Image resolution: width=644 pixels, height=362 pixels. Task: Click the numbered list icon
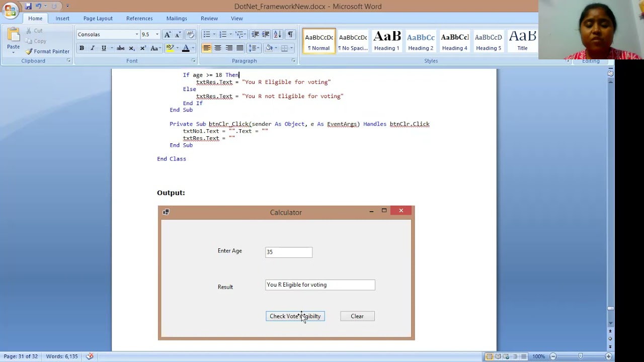[223, 34]
